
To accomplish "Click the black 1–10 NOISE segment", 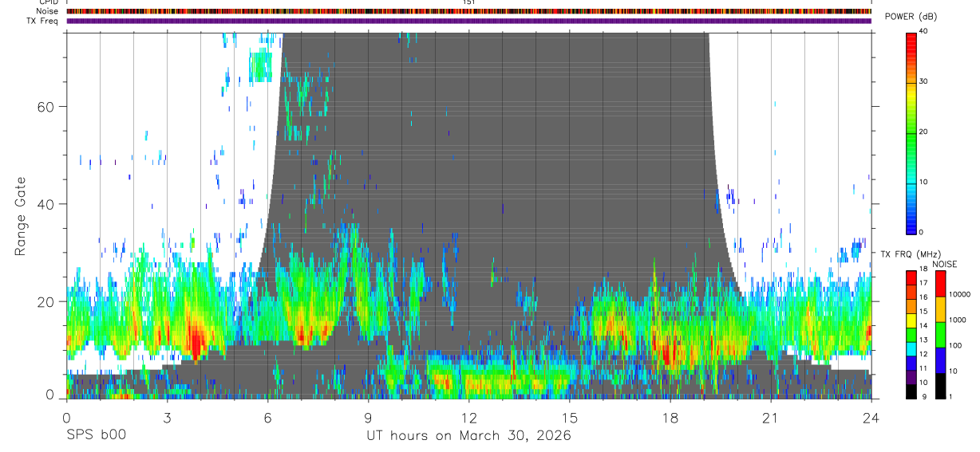I will (x=940, y=386).
